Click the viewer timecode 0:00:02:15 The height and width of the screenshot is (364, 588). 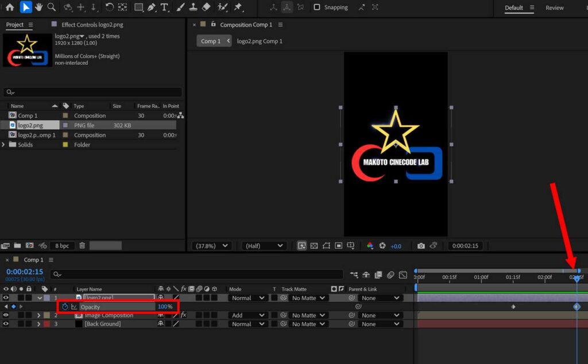pyautogui.click(x=465, y=246)
